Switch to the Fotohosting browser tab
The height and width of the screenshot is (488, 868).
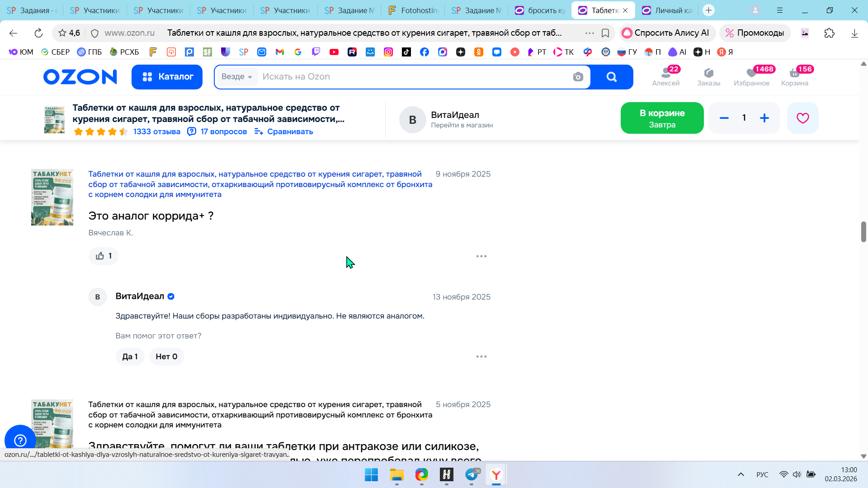414,10
